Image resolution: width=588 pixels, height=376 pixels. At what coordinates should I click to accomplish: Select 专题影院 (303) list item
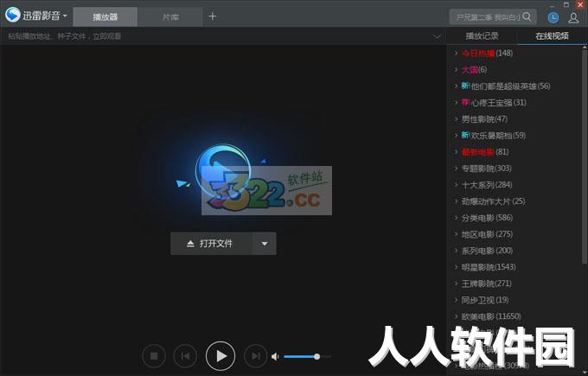pos(486,169)
